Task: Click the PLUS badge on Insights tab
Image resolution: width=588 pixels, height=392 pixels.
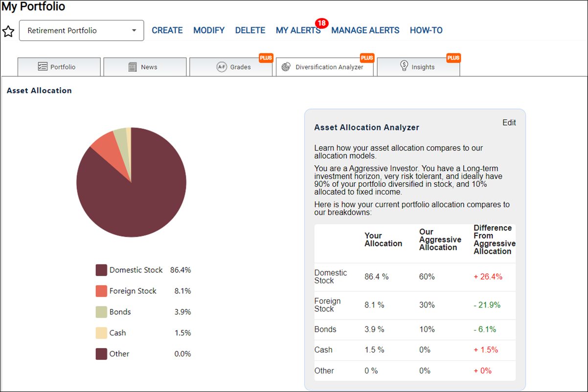Action: (x=453, y=58)
